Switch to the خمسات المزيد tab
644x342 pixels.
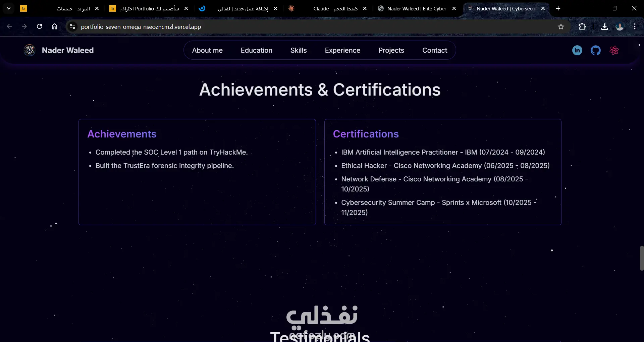click(60, 8)
